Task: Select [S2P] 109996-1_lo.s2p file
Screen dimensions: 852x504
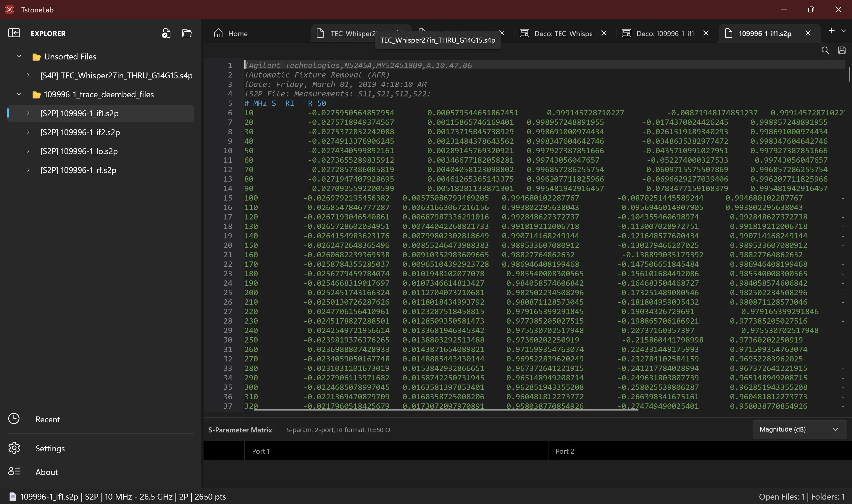Action: (x=79, y=151)
